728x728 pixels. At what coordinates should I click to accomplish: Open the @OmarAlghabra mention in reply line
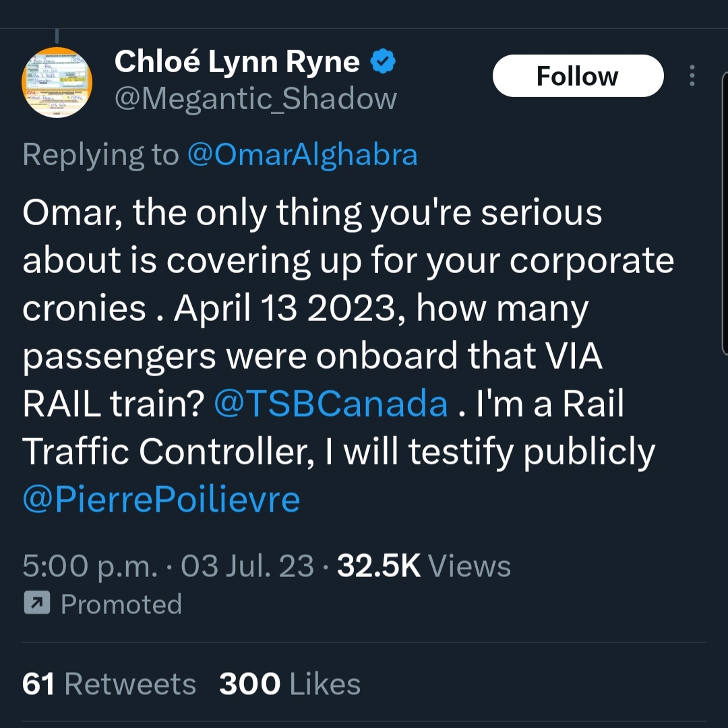point(302,154)
